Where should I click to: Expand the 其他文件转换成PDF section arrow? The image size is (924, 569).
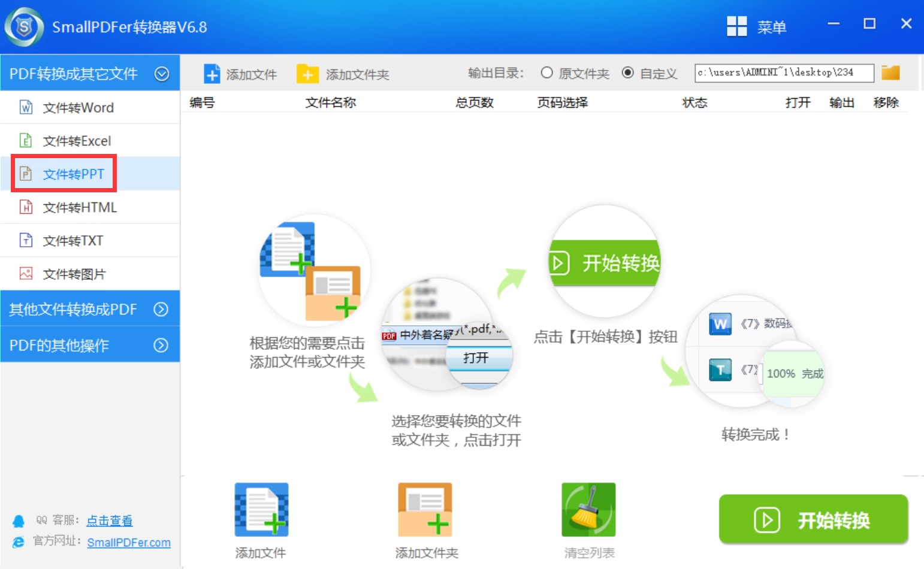point(161,309)
